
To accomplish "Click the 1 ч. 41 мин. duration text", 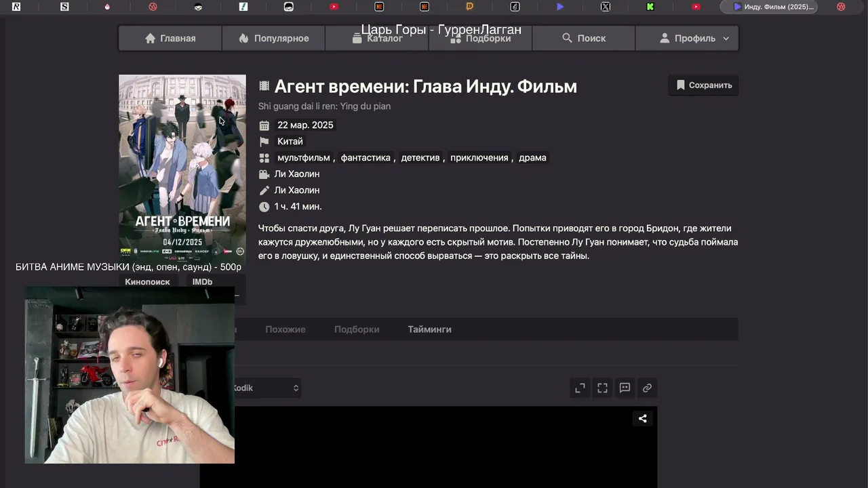I will pos(298,207).
